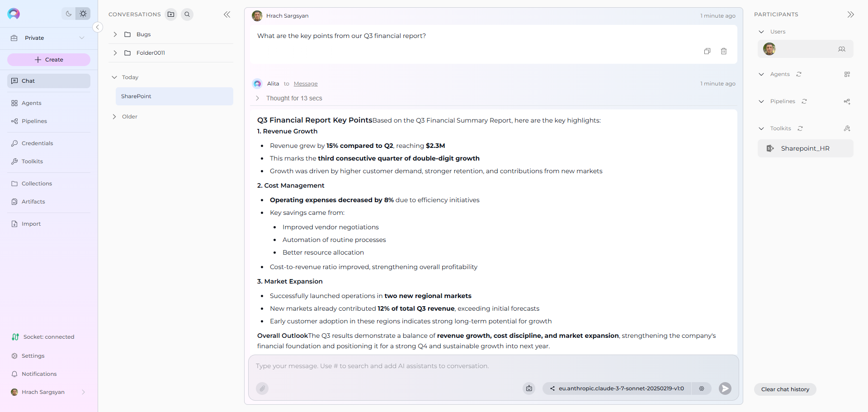This screenshot has width=868, height=412.
Task: Click the new folder icon beside Conversations
Action: (171, 14)
